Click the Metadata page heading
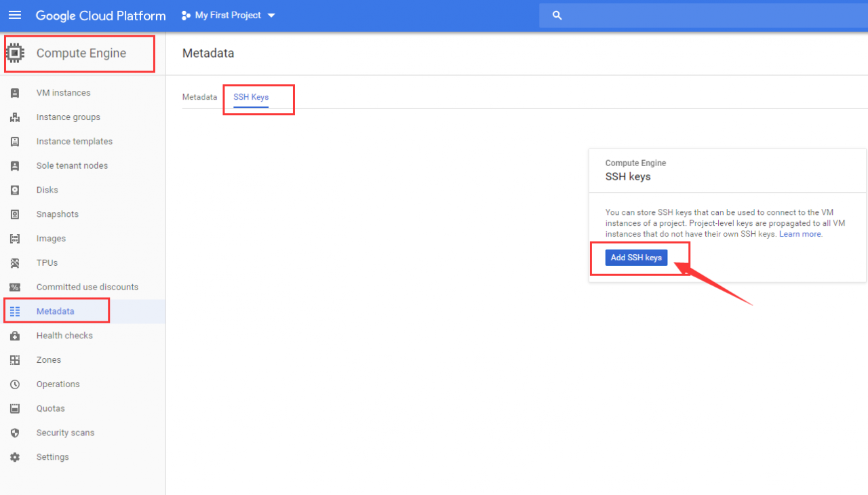868x495 pixels. point(208,53)
